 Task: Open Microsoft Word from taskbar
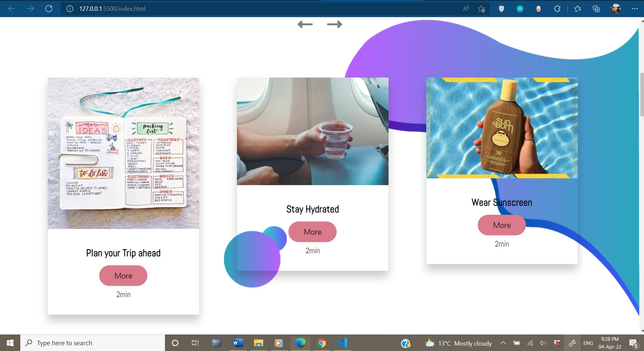click(x=237, y=343)
